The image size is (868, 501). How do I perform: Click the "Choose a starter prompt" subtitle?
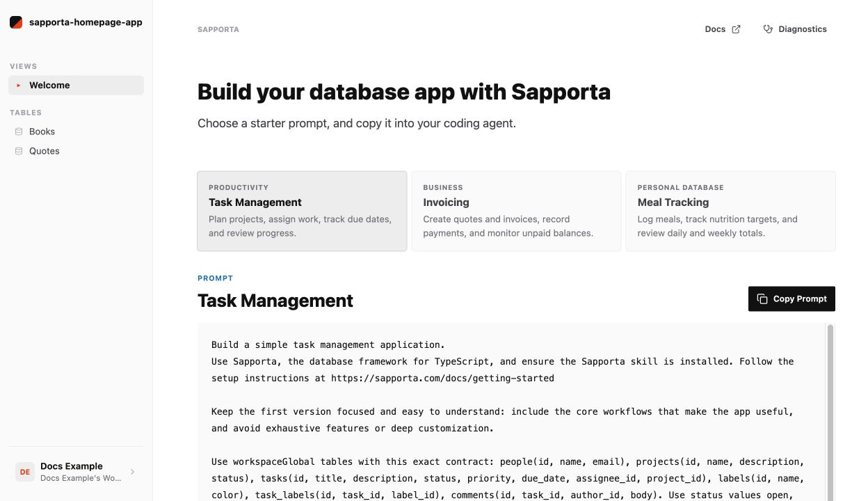pos(357,124)
